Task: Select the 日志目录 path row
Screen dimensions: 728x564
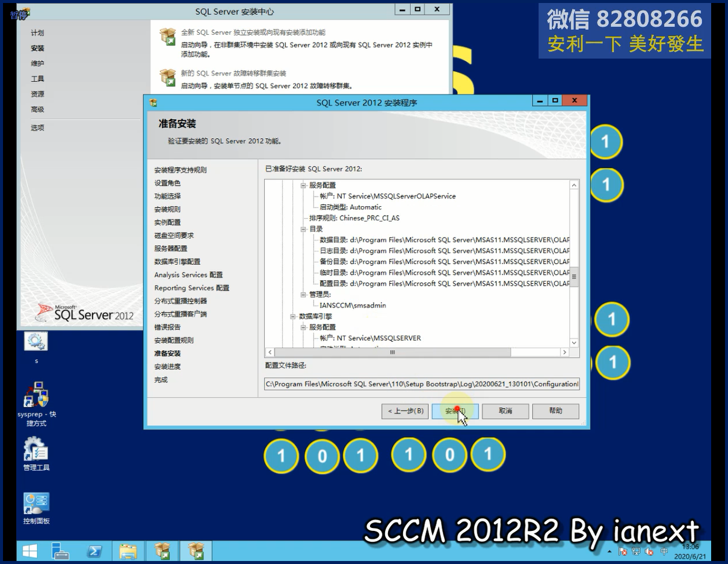Action: coord(444,251)
